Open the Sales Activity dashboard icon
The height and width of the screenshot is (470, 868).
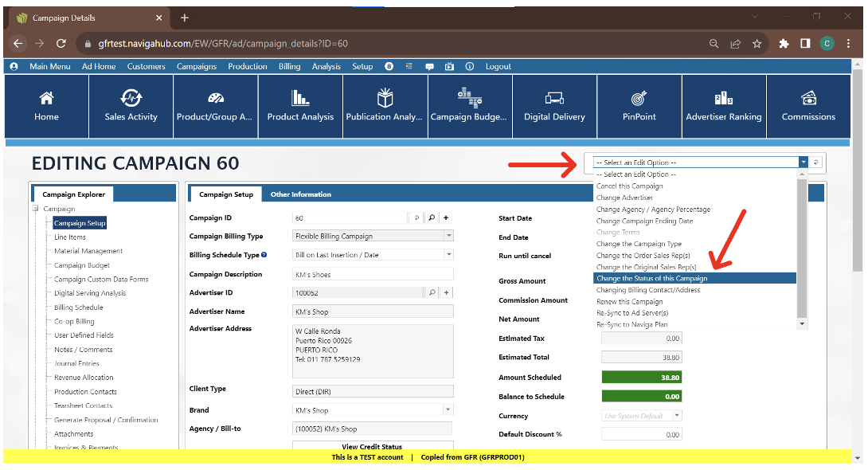tap(131, 99)
